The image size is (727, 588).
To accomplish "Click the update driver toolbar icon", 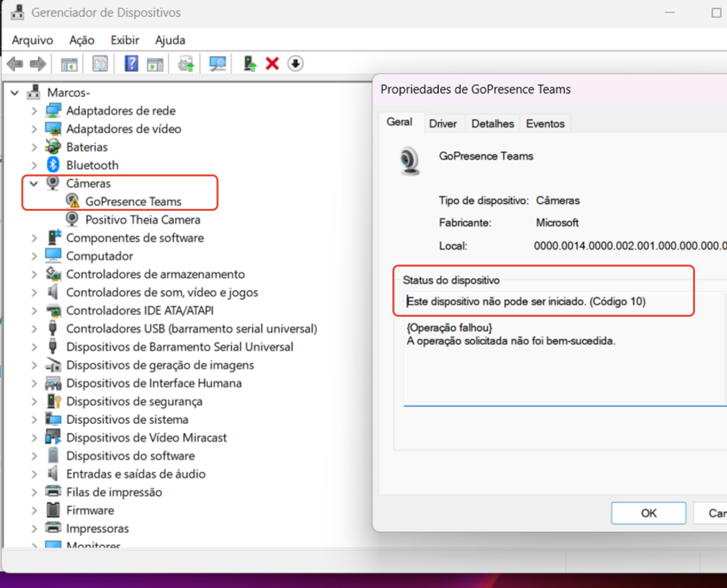I will click(186, 64).
